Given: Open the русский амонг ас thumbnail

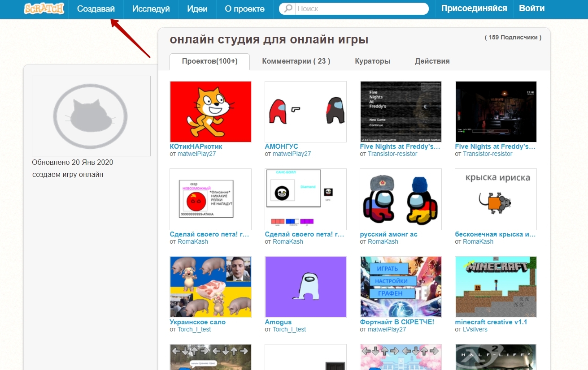Looking at the screenshot, I should (401, 199).
